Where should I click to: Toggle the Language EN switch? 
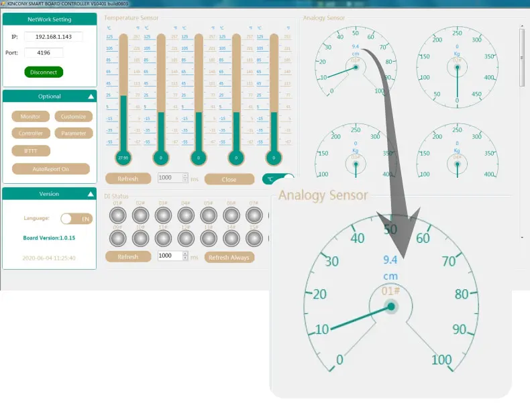(76, 219)
